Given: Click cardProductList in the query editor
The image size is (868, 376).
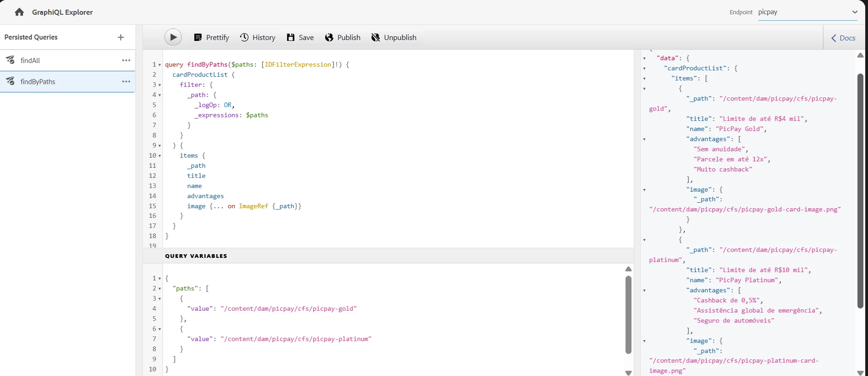Looking at the screenshot, I should click(200, 74).
